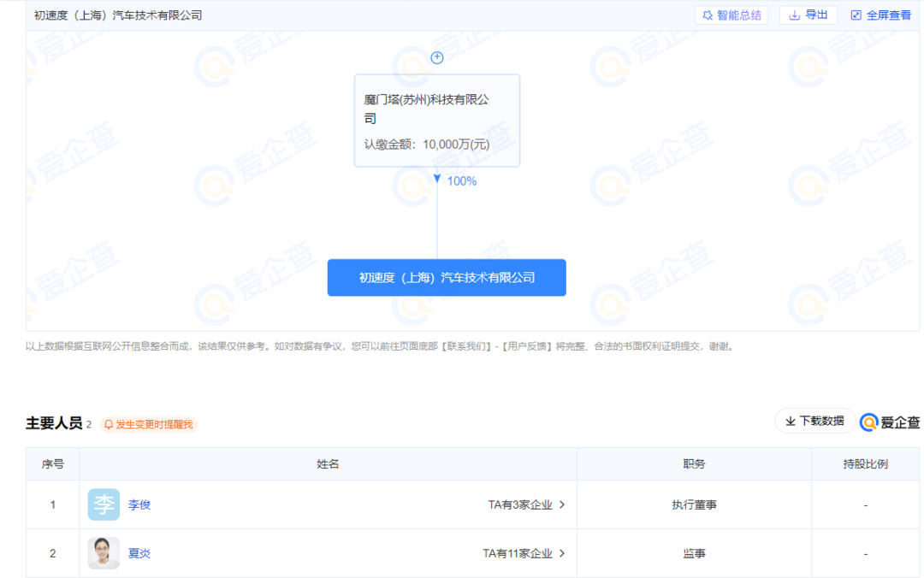The width and height of the screenshot is (924, 578).
Task: Download data with 下载数据 button
Action: pyautogui.click(x=814, y=421)
